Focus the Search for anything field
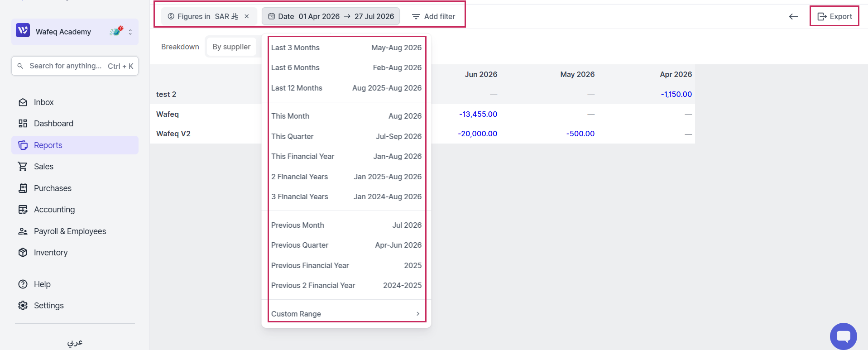 (75, 66)
